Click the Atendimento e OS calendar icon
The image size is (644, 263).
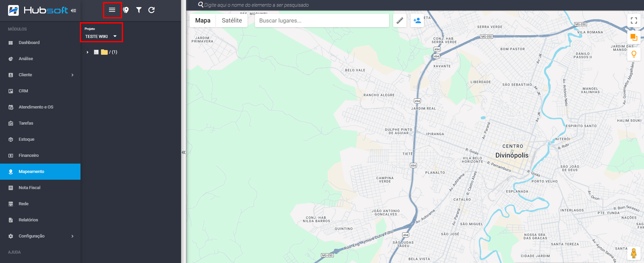click(x=11, y=107)
